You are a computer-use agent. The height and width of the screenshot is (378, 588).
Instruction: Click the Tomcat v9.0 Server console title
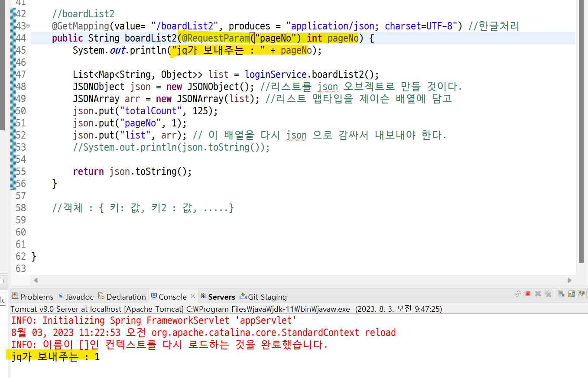click(x=226, y=309)
